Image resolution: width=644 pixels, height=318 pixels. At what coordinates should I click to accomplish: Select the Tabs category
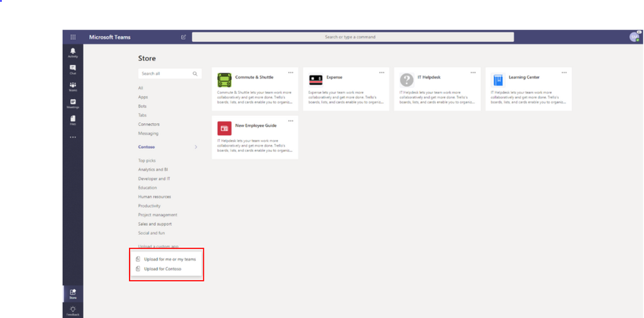142,115
